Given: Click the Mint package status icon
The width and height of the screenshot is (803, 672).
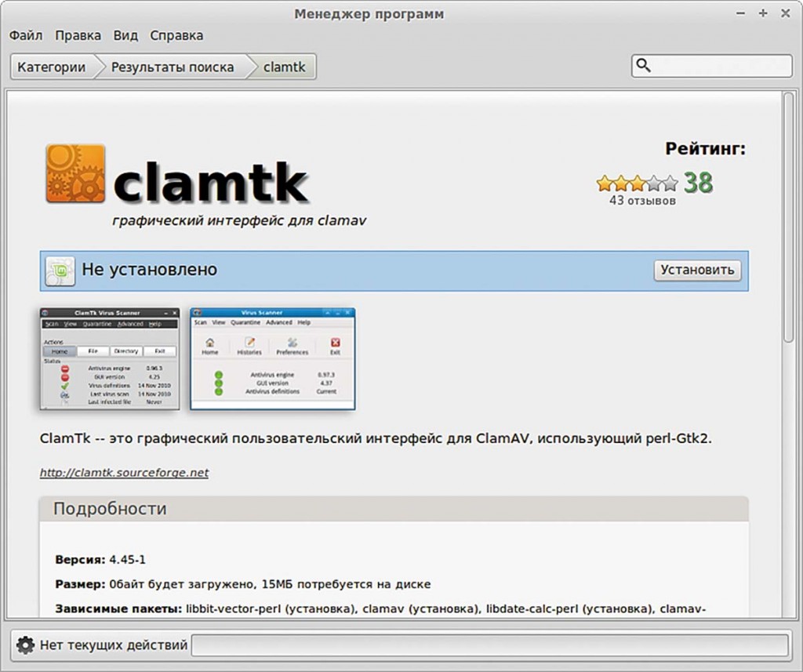Looking at the screenshot, I should pos(60,271).
